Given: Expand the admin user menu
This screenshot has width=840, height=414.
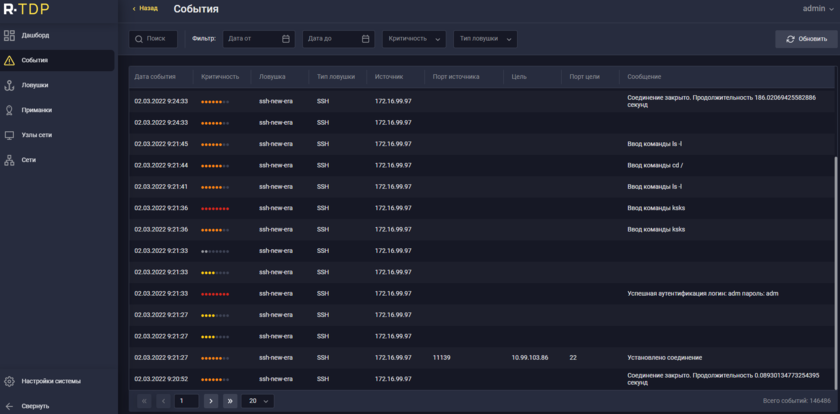Looking at the screenshot, I should coord(817,9).
